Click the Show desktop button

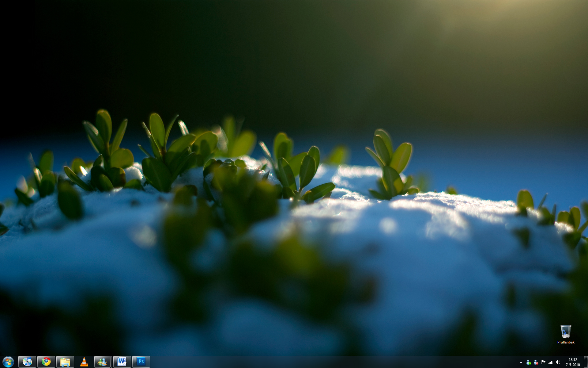[586, 362]
